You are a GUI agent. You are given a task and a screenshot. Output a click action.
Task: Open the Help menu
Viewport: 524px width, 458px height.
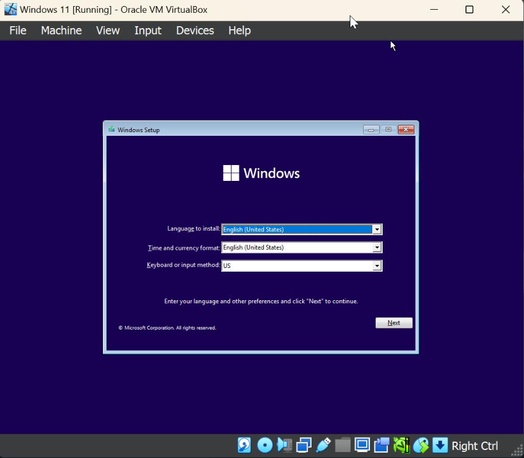(239, 31)
